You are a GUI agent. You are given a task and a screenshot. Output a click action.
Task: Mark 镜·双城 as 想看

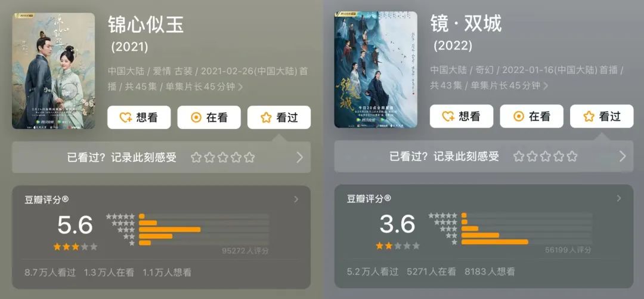(461, 116)
